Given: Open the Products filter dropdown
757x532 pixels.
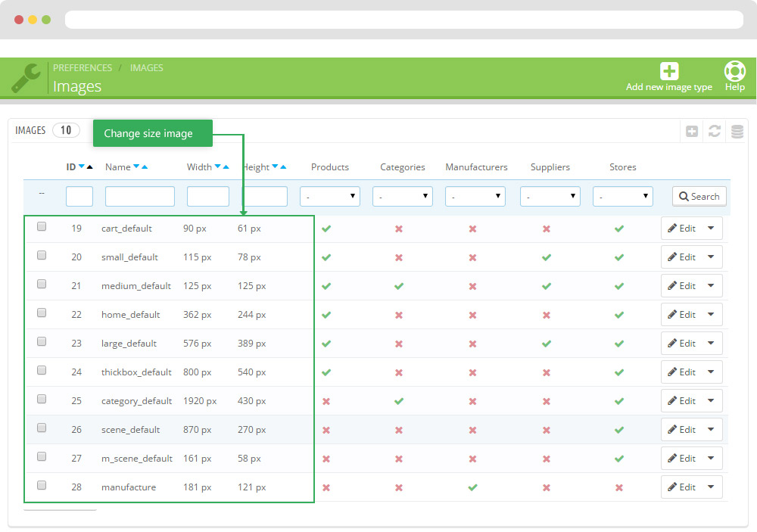Looking at the screenshot, I should 329,197.
